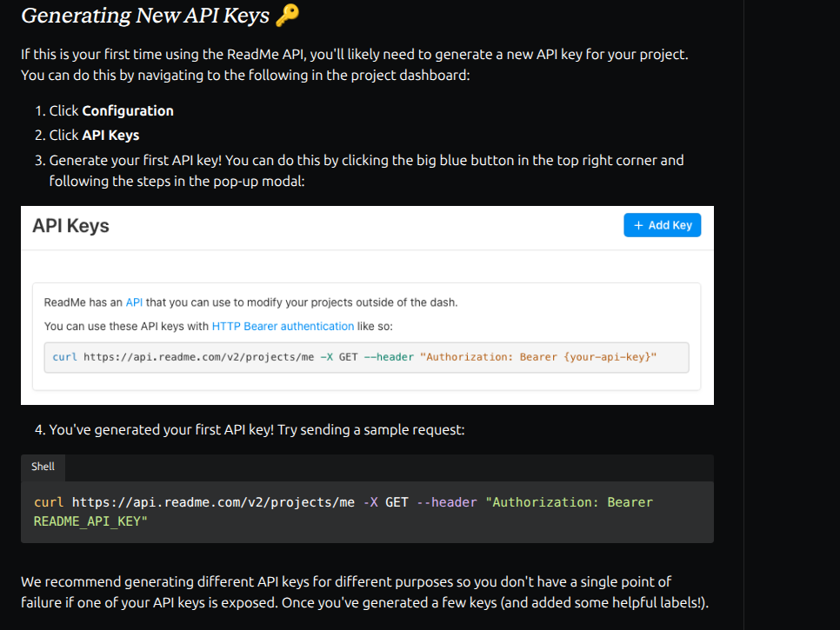Image resolution: width=840 pixels, height=630 pixels.
Task: Click the bold Configuration text in step one
Action: click(x=128, y=111)
